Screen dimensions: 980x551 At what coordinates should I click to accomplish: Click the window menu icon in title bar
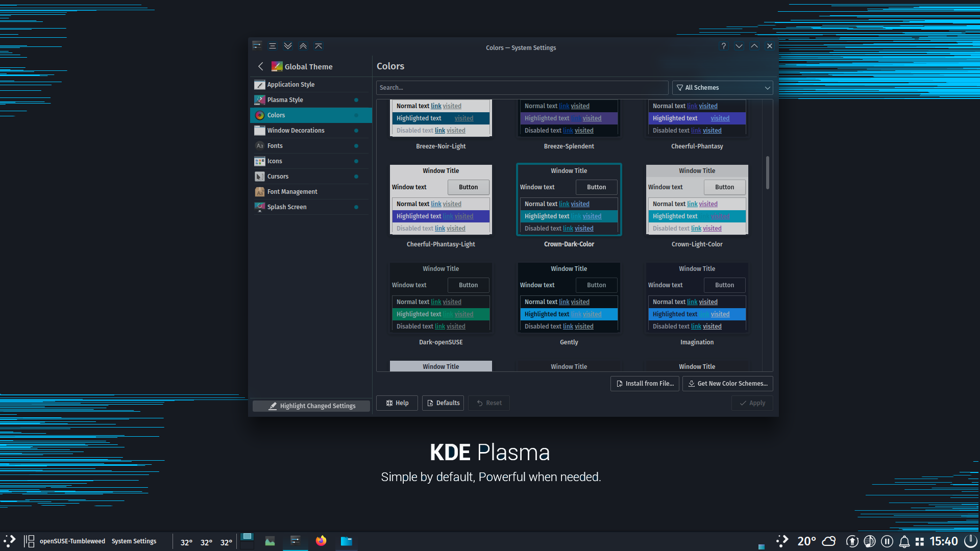click(x=257, y=46)
